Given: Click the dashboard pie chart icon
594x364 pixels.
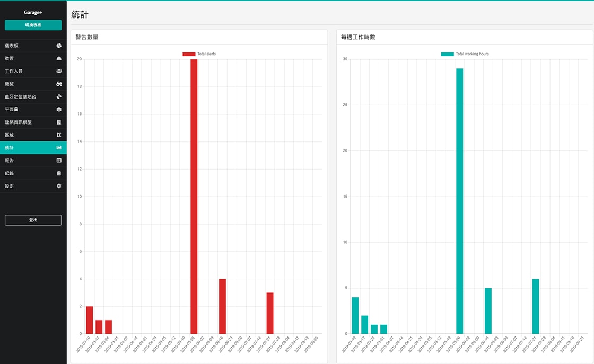Looking at the screenshot, I should coord(59,46).
